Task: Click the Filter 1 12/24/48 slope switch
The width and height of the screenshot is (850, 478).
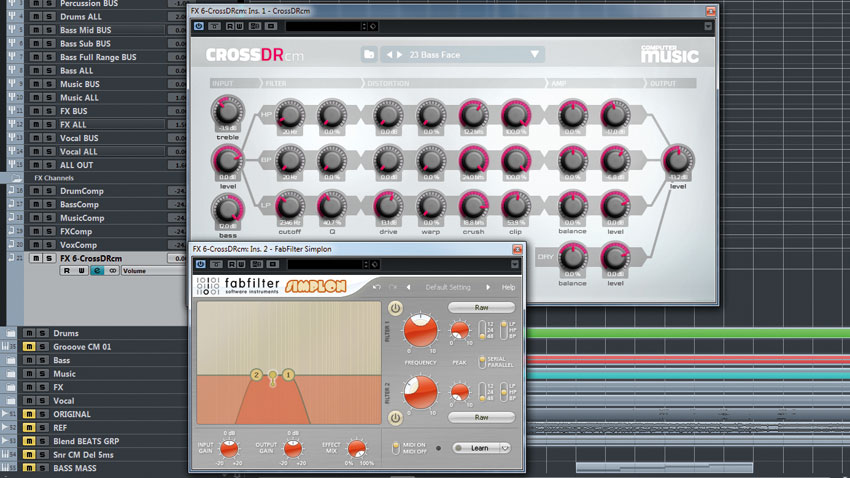Action: (482, 330)
